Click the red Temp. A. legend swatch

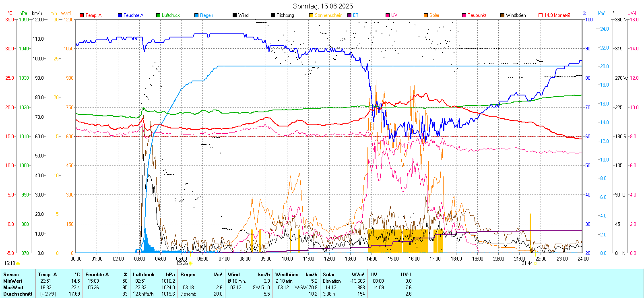82,15
